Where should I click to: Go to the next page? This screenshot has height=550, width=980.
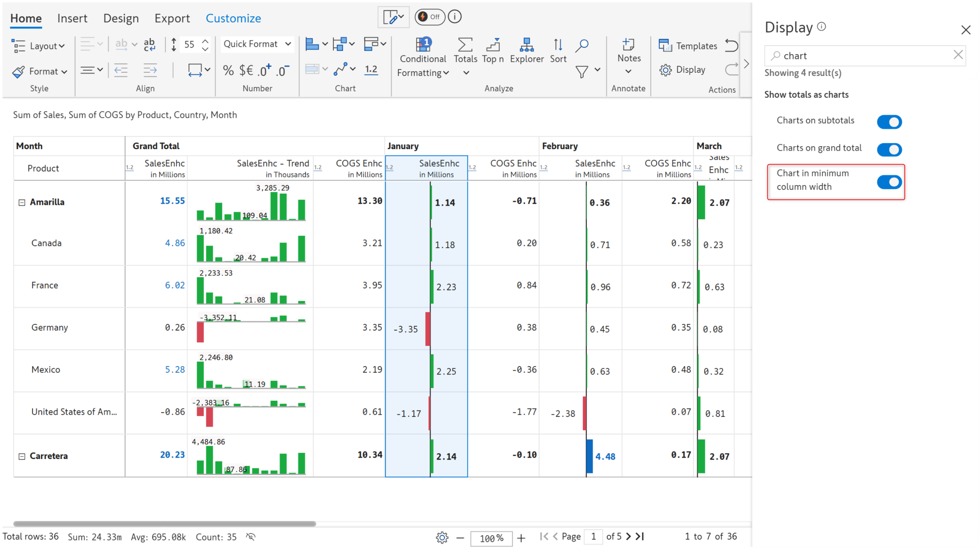(629, 536)
